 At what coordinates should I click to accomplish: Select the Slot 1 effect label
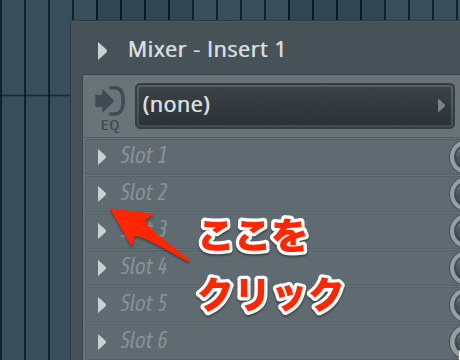coord(144,155)
